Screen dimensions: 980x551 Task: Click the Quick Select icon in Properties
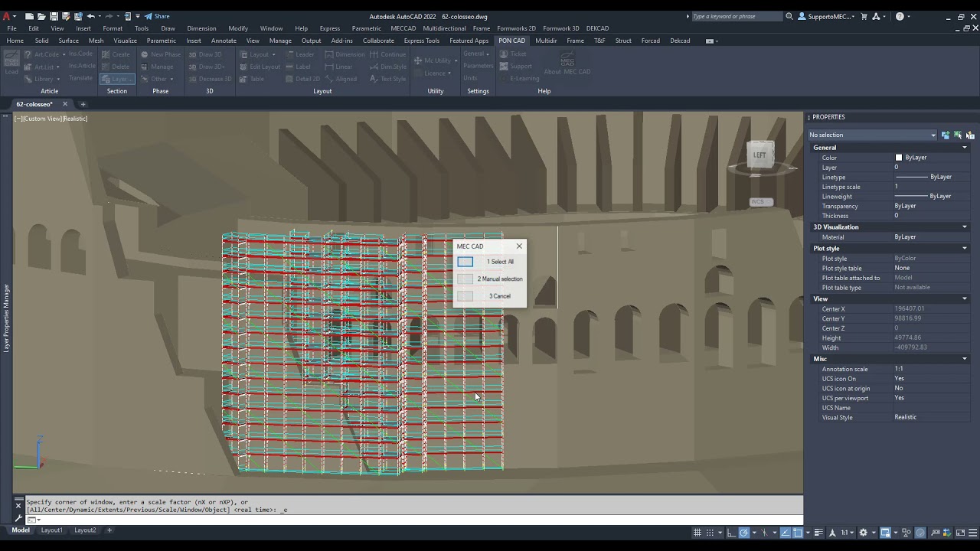[x=970, y=135]
